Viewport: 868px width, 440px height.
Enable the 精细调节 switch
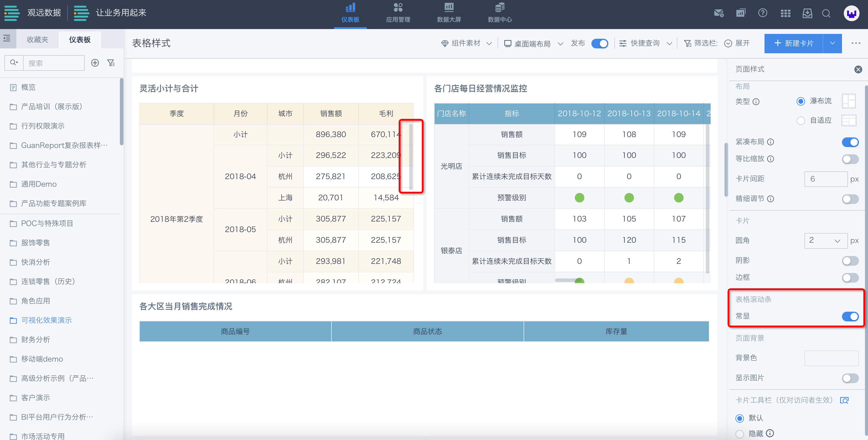[x=850, y=199]
